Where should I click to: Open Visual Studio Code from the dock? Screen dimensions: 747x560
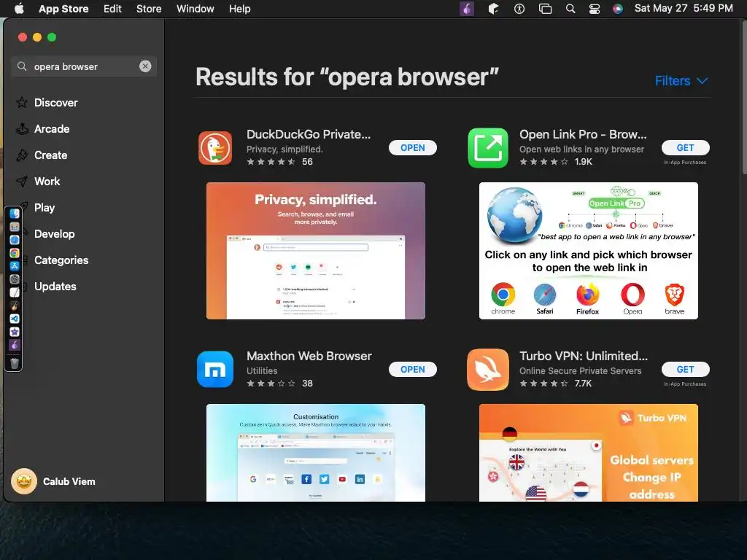(x=15, y=319)
